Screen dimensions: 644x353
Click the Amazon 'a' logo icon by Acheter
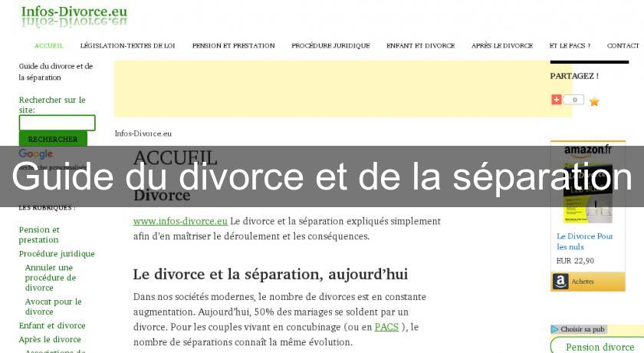tap(560, 282)
